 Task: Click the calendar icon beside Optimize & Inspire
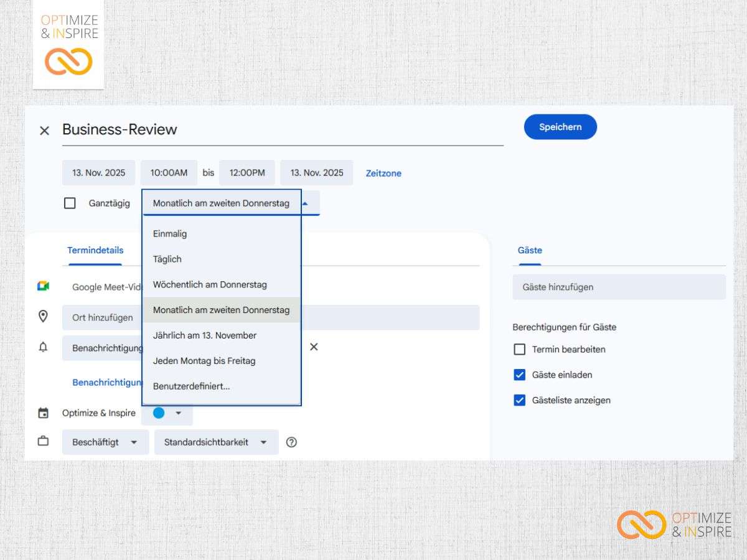click(43, 413)
